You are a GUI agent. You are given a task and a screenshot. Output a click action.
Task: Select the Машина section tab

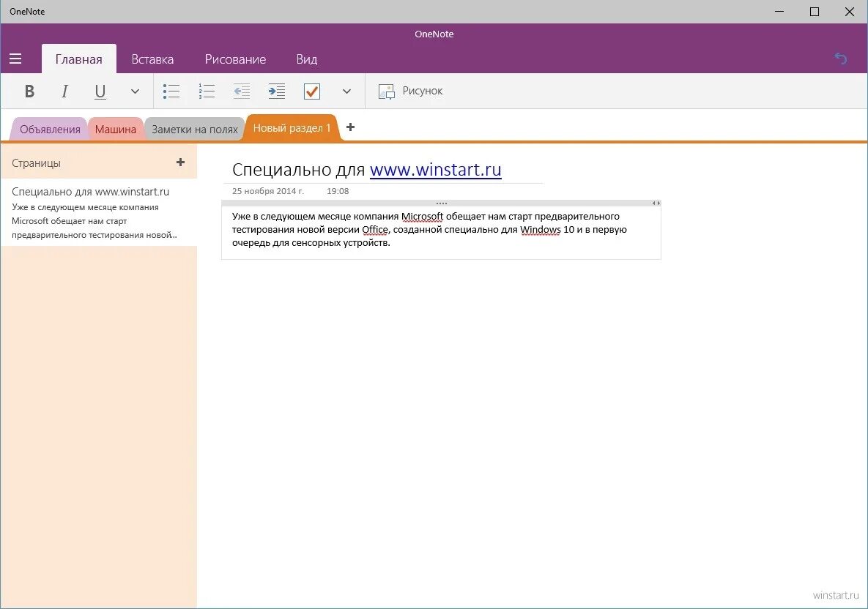point(115,130)
